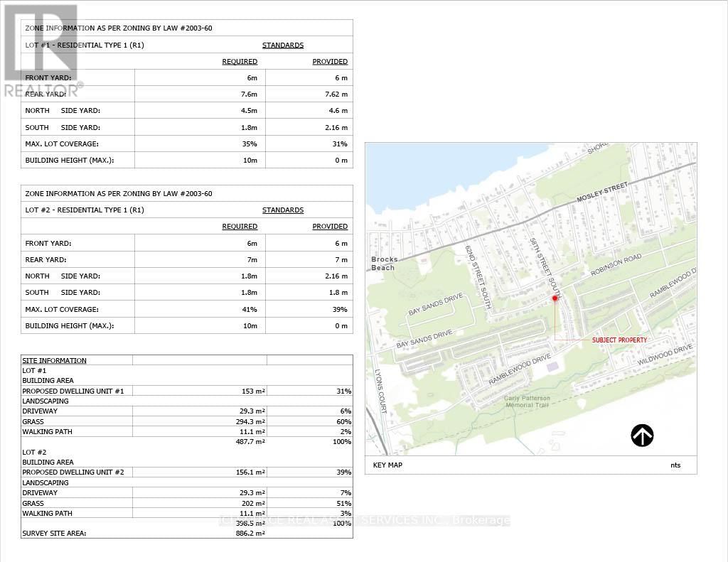Select "PROPOSED DWELLING UNIT #1" row label

pyautogui.click(x=73, y=391)
